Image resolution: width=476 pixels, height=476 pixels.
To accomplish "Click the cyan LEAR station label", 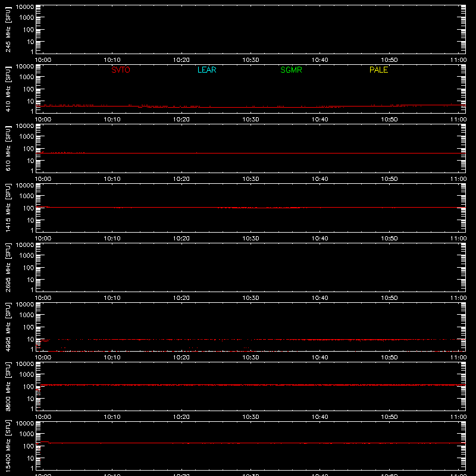I will tap(206, 70).
